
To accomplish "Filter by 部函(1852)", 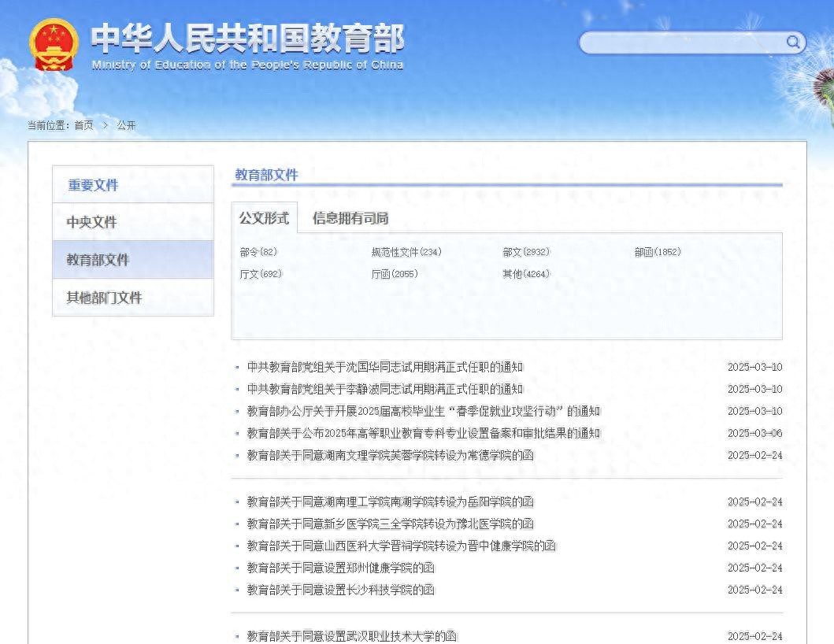I will [658, 252].
